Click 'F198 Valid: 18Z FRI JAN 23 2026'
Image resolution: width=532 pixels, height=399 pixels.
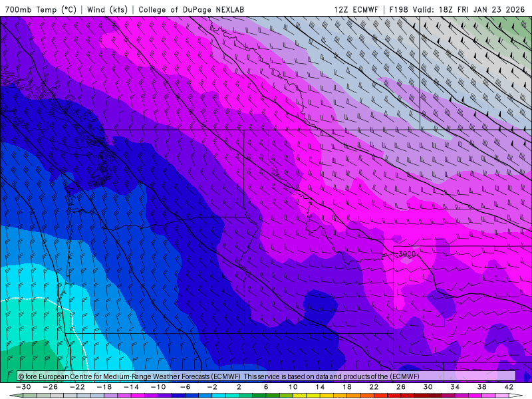(x=457, y=9)
